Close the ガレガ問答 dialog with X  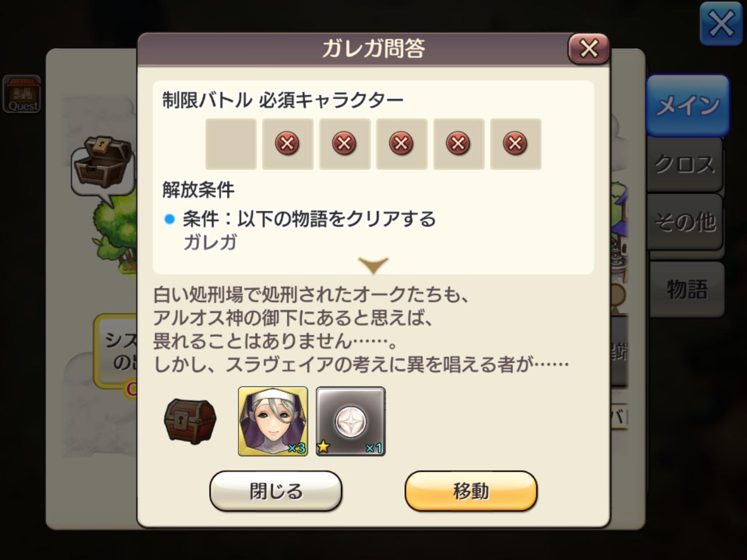[x=589, y=49]
